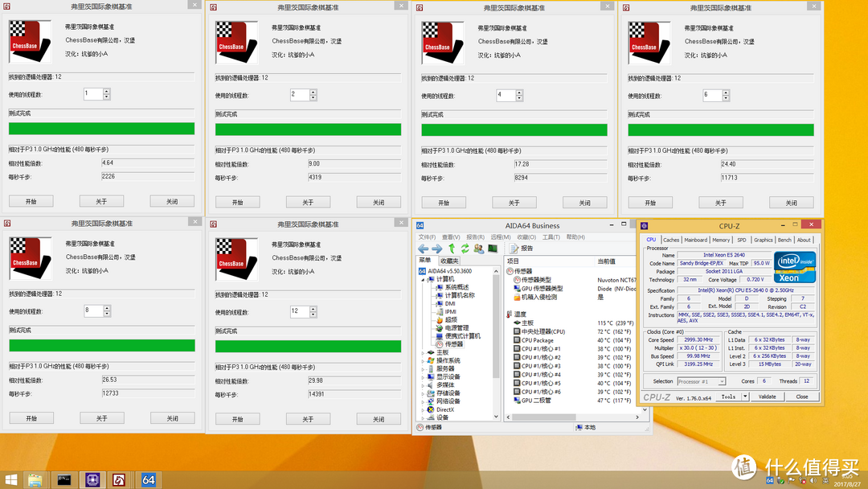Select 电源管理 tree entry
The height and width of the screenshot is (489, 868).
tap(457, 328)
